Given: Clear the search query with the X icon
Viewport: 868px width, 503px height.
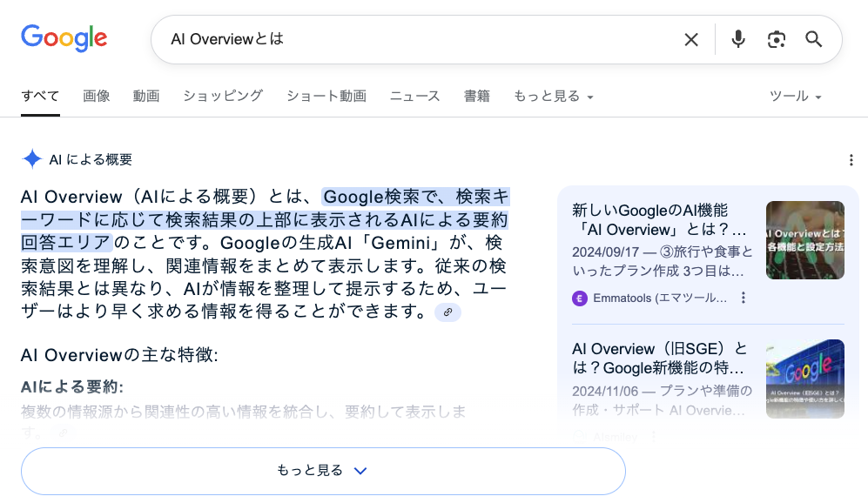Looking at the screenshot, I should tap(691, 39).
